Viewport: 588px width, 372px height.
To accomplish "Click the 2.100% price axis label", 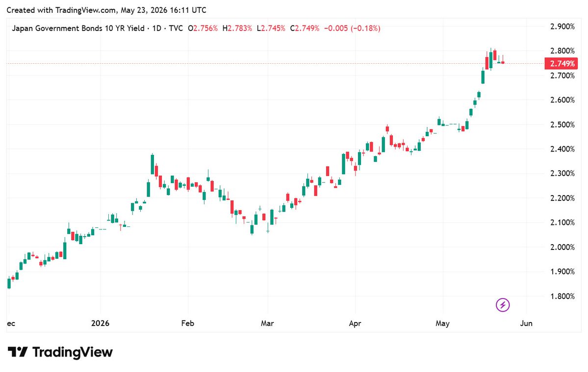I will [562, 223].
